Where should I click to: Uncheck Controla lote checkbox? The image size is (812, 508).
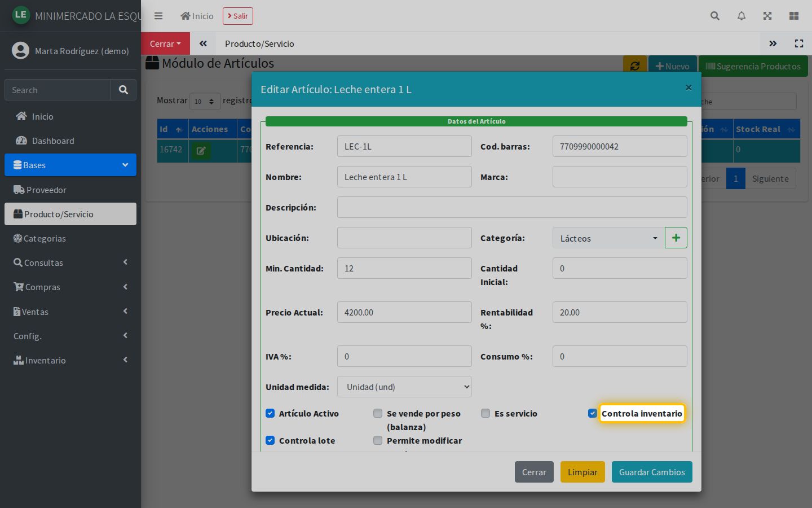[270, 440]
